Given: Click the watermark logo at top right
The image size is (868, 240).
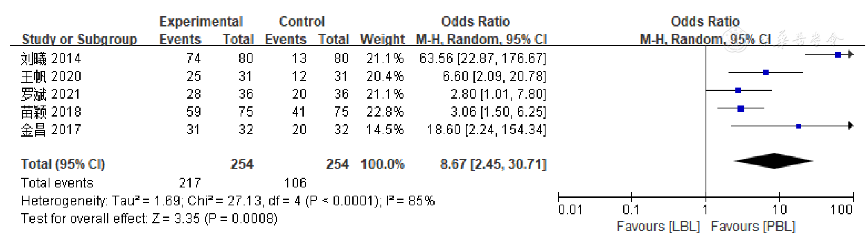Looking at the screenshot, I should [x=808, y=40].
